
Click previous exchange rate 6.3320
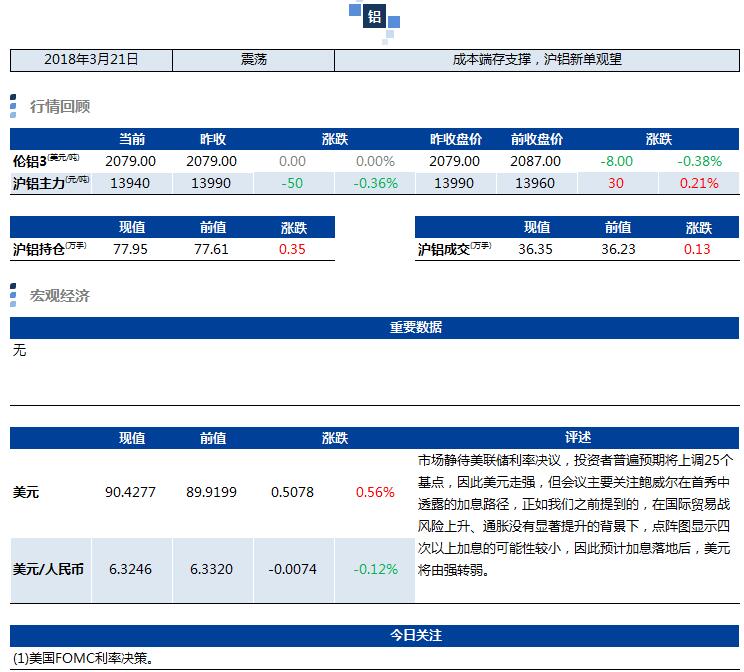(x=211, y=569)
